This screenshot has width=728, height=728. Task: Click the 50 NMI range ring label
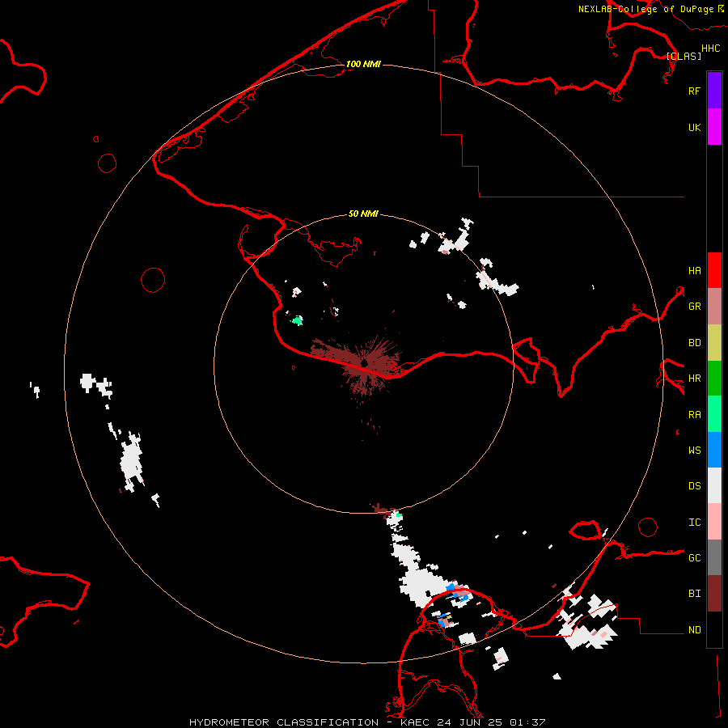363,214
